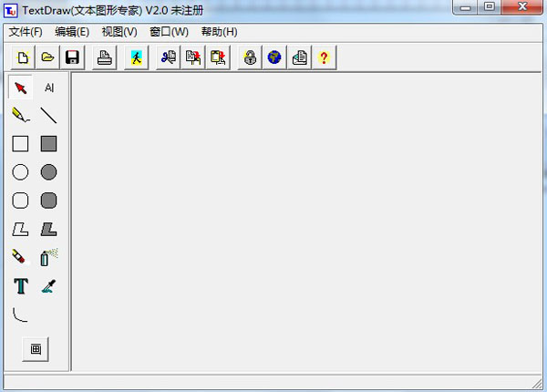Click the window resize grip corner

[x=537, y=385]
